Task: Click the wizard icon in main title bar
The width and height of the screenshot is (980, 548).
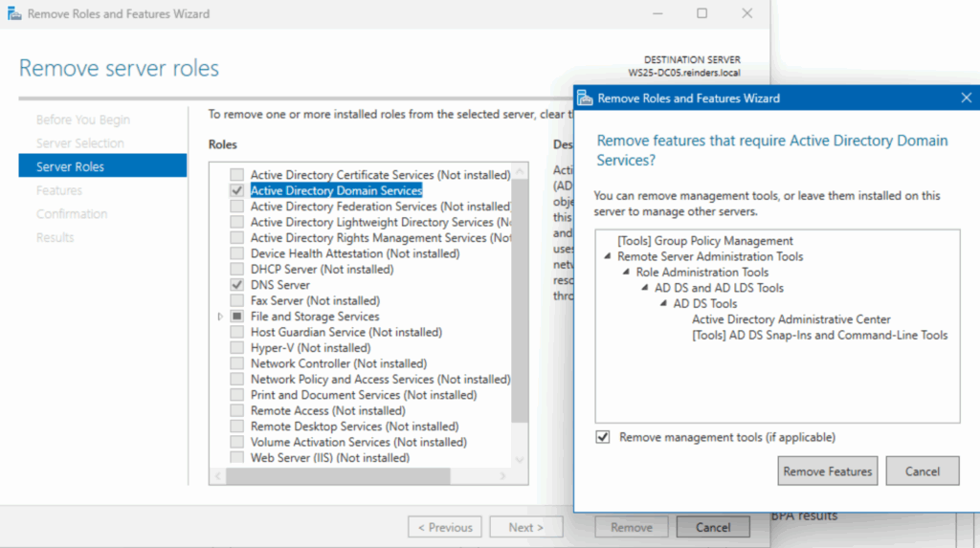Action: [13, 14]
